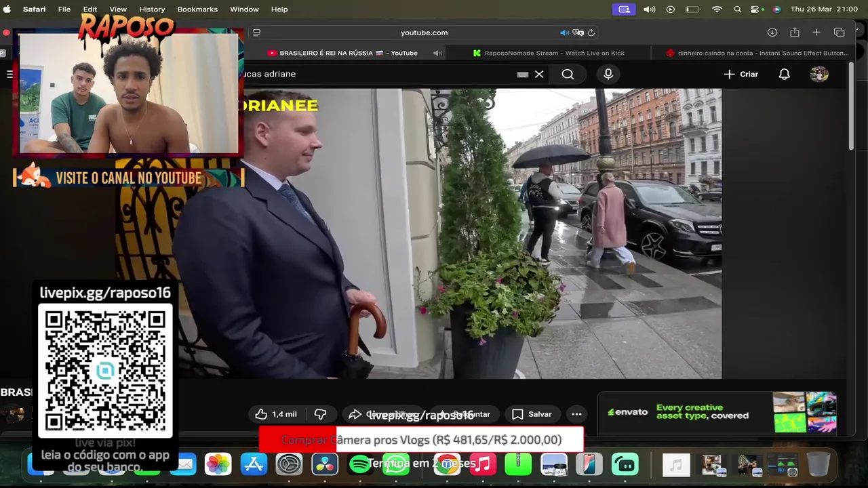Open the Bookmarks menu
Image resolution: width=868 pixels, height=488 pixels.
pos(197,9)
